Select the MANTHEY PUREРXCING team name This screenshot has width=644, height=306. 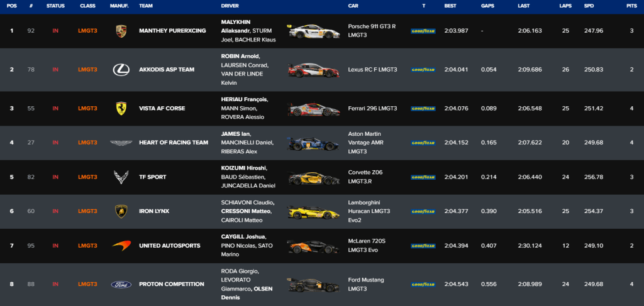click(172, 31)
